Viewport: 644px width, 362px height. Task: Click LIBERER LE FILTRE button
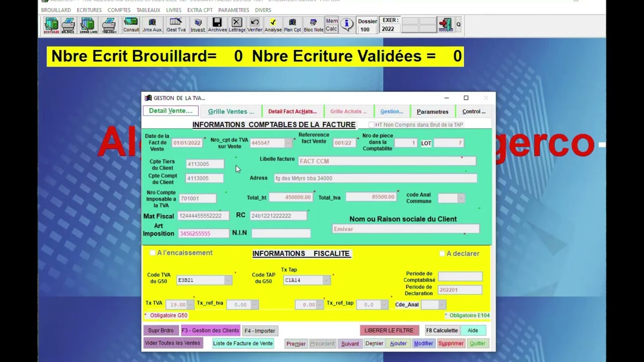pyautogui.click(x=389, y=330)
